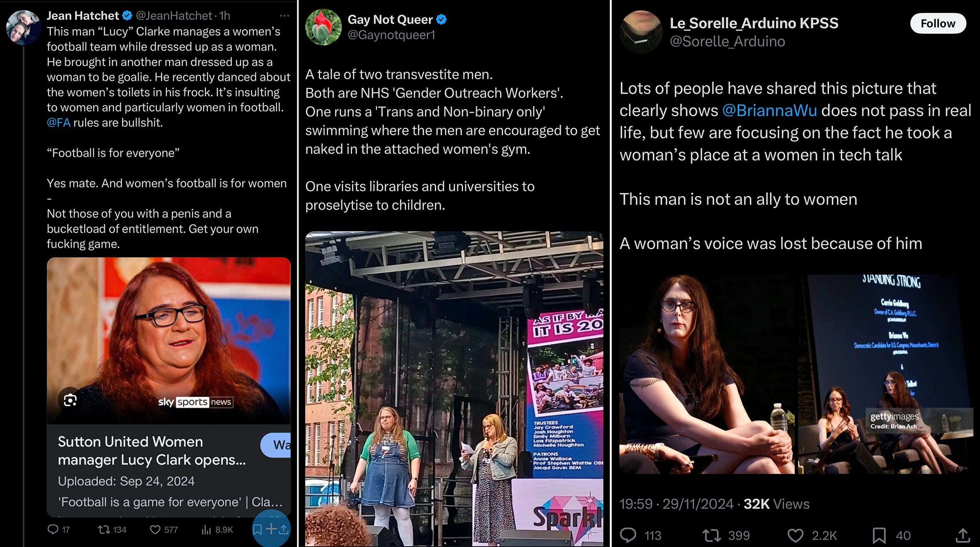Tap the blue Wa... button on the video card
The image size is (980, 547).
point(276,445)
